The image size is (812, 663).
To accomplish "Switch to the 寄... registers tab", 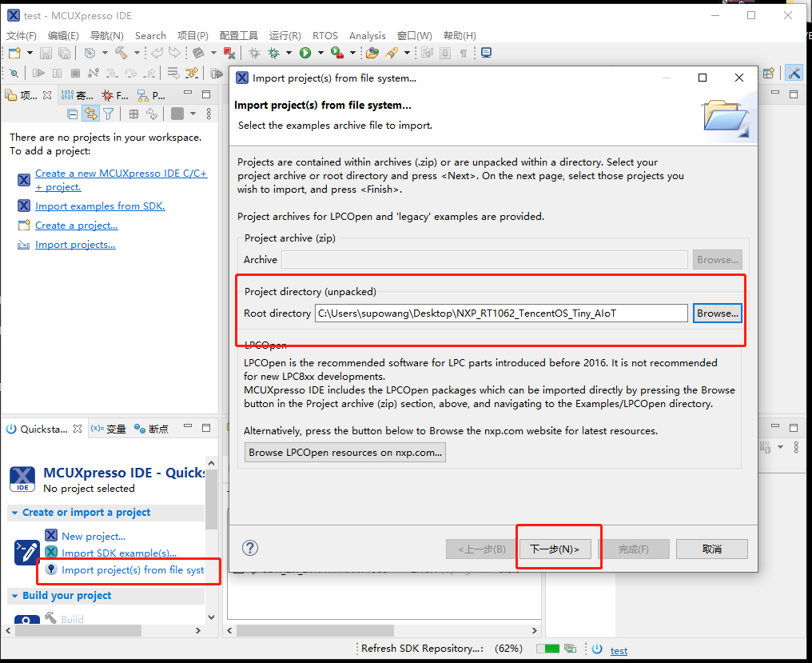I will 78,95.
